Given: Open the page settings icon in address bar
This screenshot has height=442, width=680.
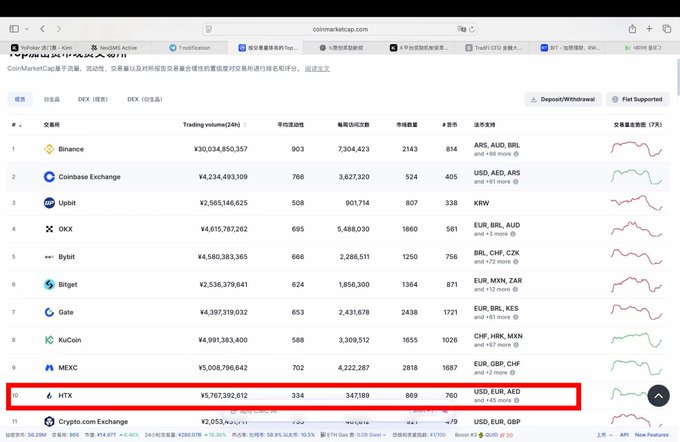Looking at the screenshot, I should tap(209, 29).
